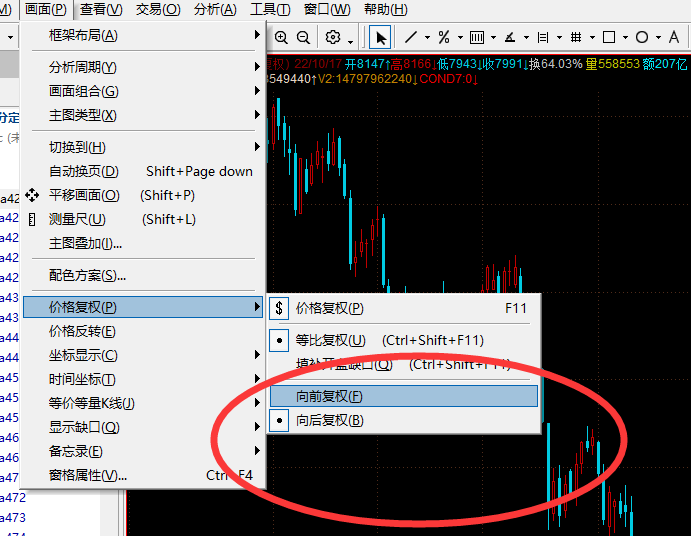Open dropdown arrow next to angle tool

[x=526, y=38]
